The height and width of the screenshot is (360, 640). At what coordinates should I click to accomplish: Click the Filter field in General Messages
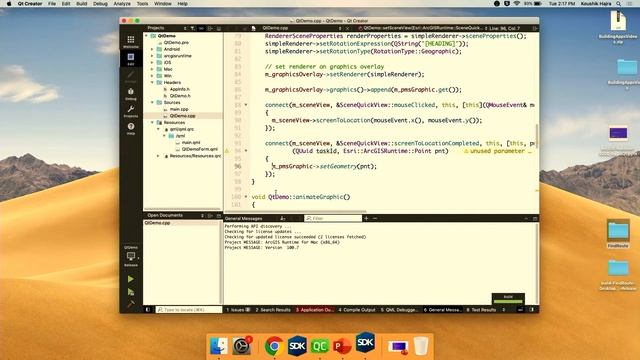pyautogui.click(x=333, y=218)
